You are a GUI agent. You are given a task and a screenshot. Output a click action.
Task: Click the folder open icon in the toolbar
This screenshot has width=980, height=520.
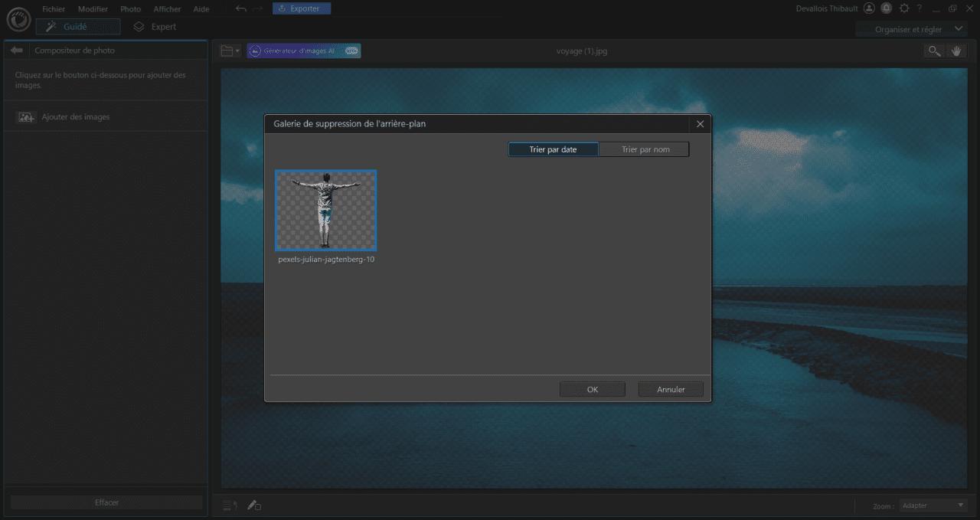pyautogui.click(x=226, y=51)
